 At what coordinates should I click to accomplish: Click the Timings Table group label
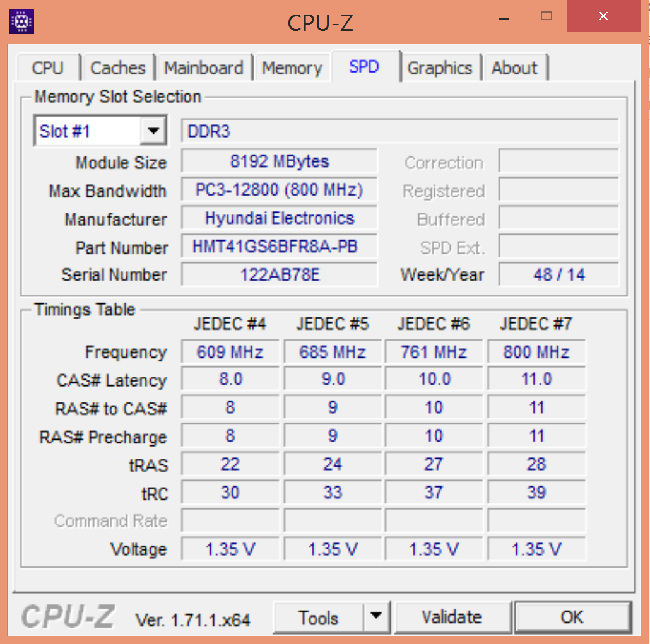pos(85,310)
